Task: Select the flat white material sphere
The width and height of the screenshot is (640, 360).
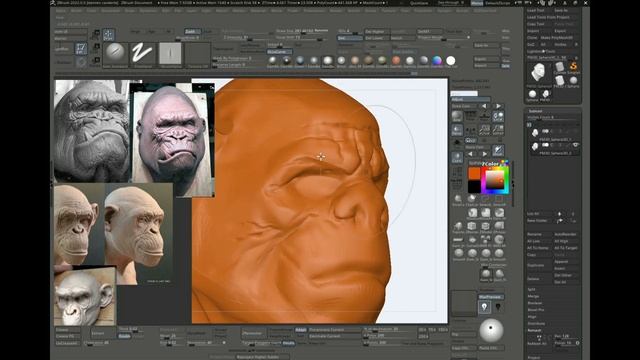Action: pos(451,61)
